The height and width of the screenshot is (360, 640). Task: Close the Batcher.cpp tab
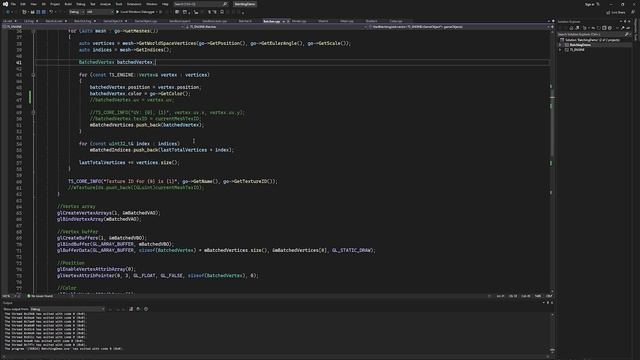click(288, 21)
